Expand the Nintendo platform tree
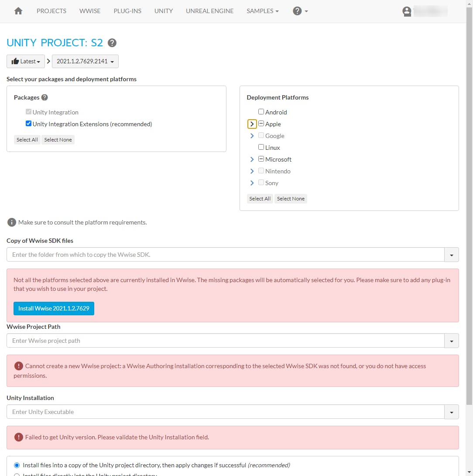 [252, 171]
